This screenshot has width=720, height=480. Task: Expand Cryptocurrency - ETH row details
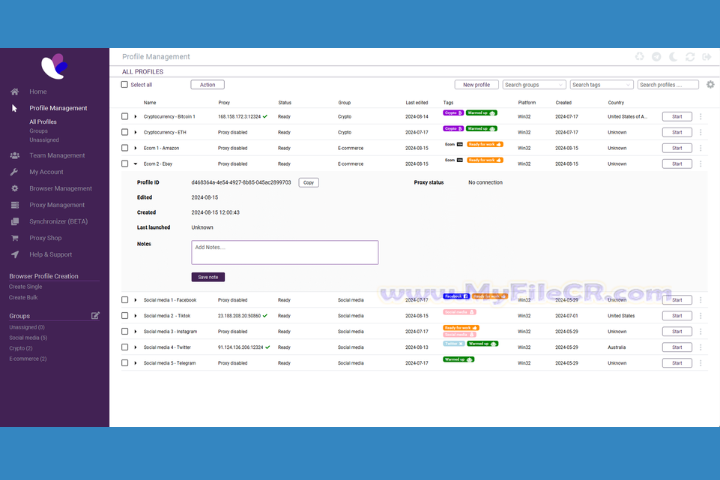tap(135, 132)
